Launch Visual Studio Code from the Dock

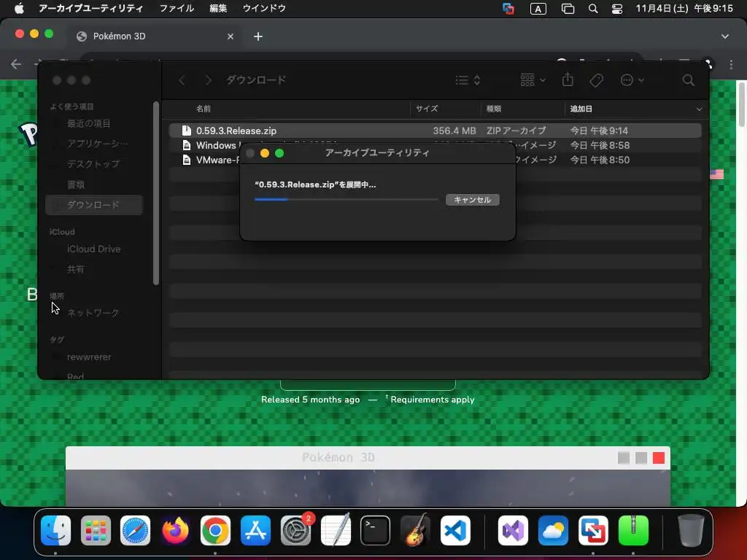(x=455, y=530)
